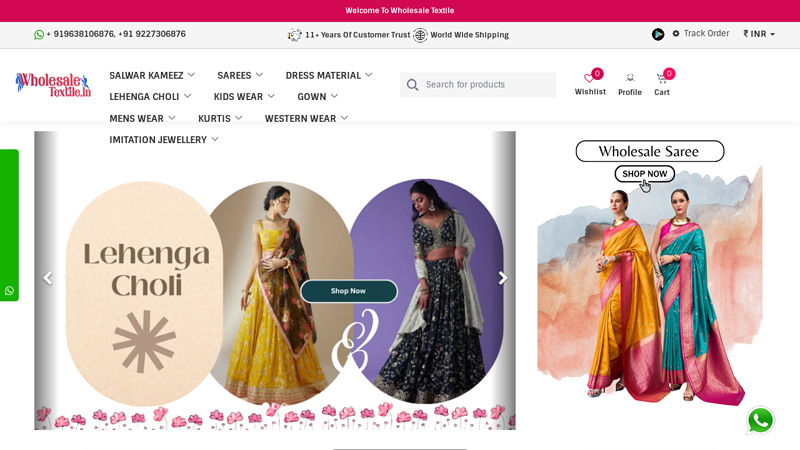Image resolution: width=800 pixels, height=450 pixels.
Task: Open the MENS WEAR category
Action: point(136,119)
